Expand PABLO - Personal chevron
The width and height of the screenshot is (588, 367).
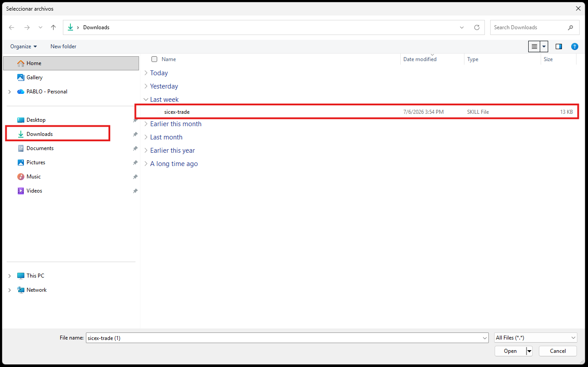click(x=10, y=92)
